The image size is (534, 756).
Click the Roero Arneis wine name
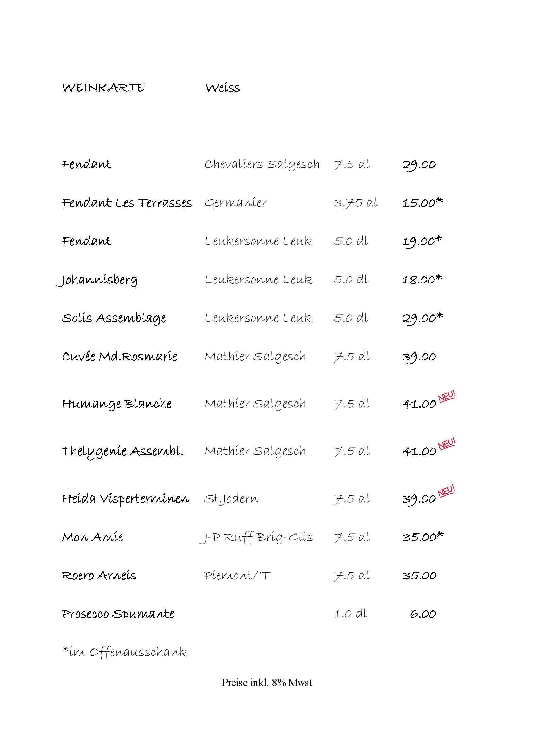point(99,575)
